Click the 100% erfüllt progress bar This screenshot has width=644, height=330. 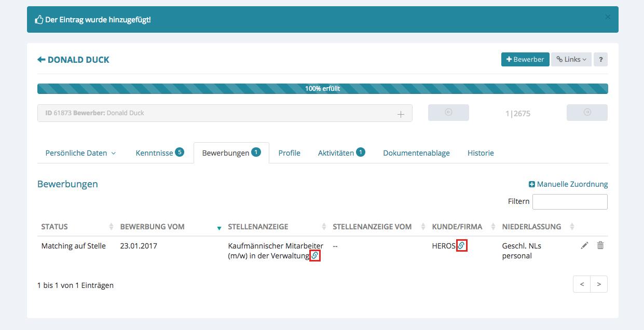[x=322, y=89]
